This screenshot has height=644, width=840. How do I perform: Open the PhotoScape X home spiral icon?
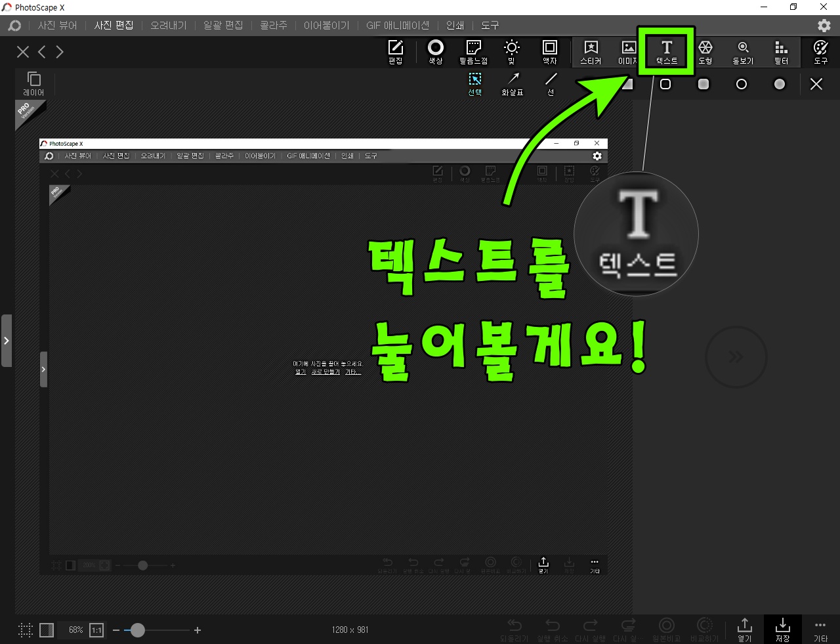click(14, 26)
